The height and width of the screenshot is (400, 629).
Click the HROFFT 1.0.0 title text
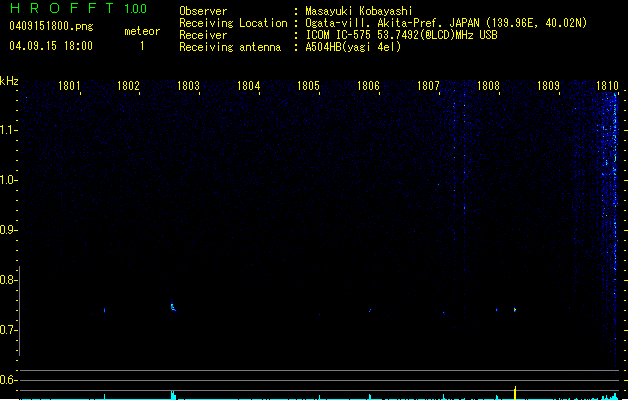[x=79, y=8]
